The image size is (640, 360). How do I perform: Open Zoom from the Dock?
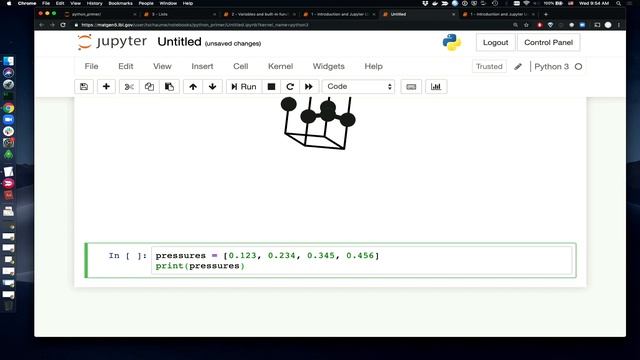coord(9,120)
